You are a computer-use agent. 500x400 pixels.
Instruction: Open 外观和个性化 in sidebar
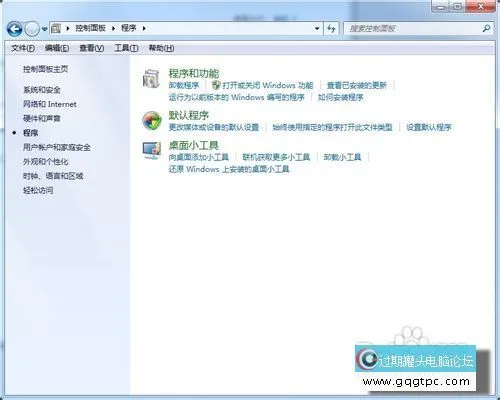pyautogui.click(x=45, y=162)
